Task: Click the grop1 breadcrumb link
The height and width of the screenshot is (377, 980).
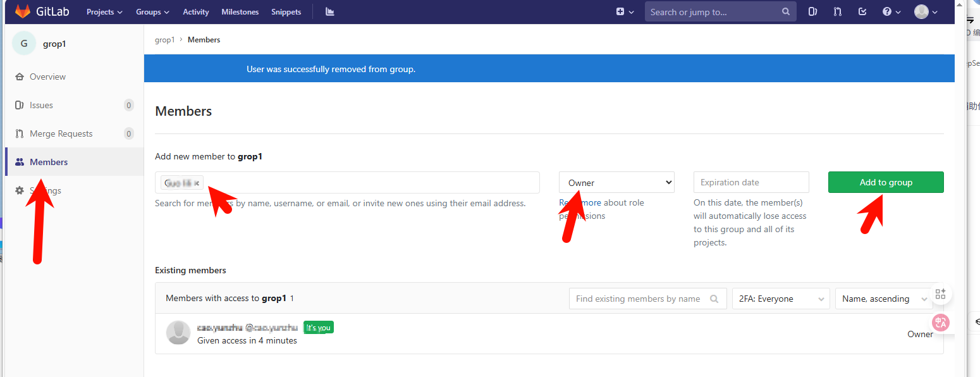Action: [x=164, y=40]
